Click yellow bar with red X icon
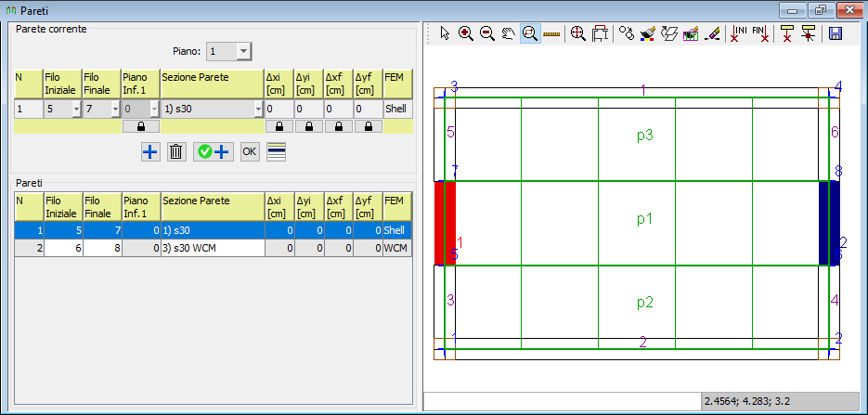 (x=786, y=33)
